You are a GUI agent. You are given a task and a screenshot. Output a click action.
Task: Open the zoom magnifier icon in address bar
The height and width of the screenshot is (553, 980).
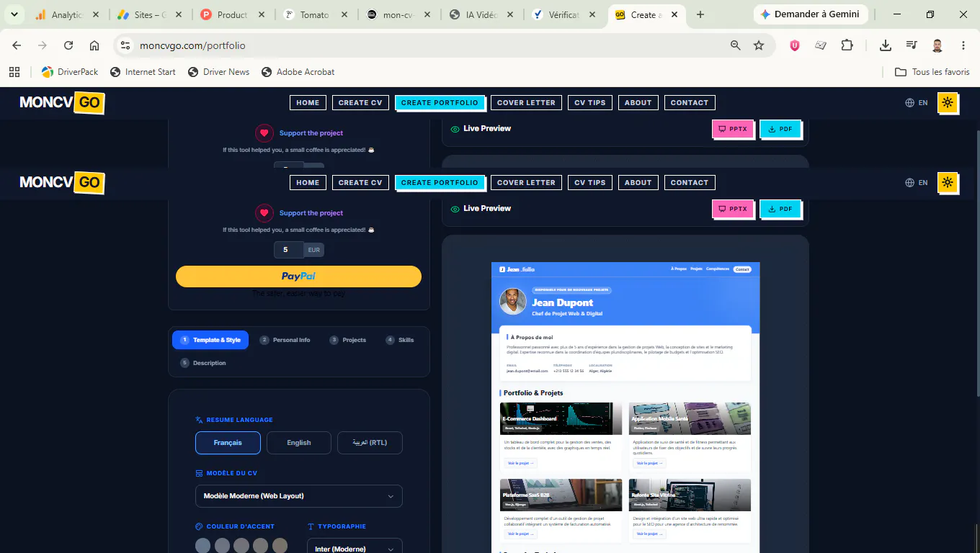(x=735, y=45)
